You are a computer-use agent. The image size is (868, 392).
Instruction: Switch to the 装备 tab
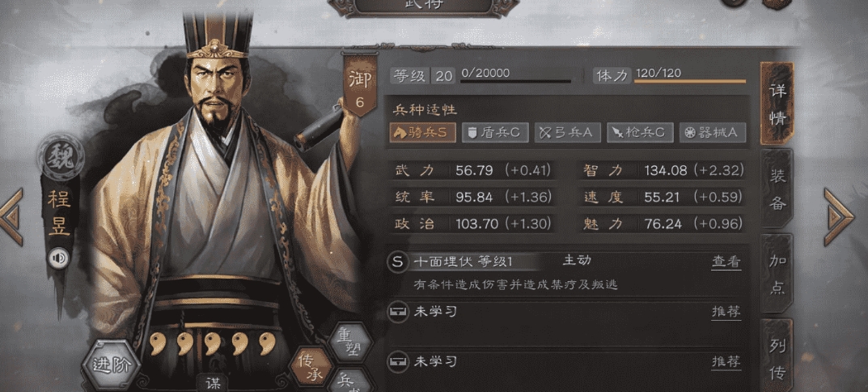click(777, 189)
